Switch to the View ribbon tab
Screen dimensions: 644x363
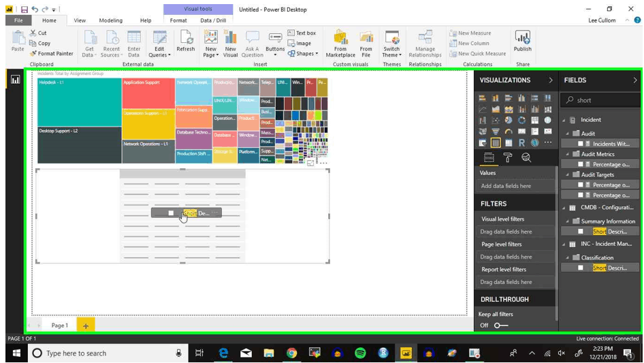[80, 20]
